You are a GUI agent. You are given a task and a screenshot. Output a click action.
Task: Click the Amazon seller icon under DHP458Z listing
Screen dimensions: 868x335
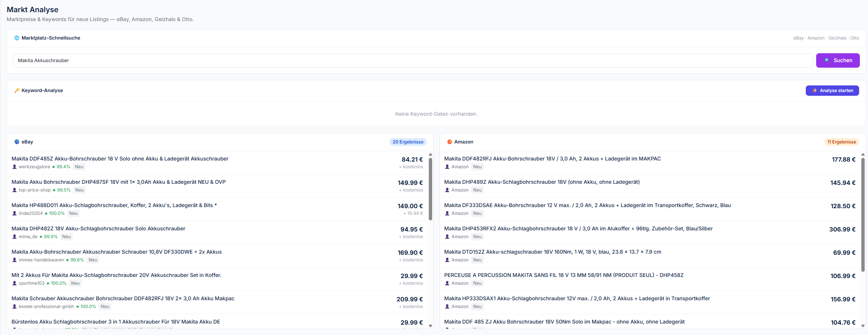pos(447,283)
